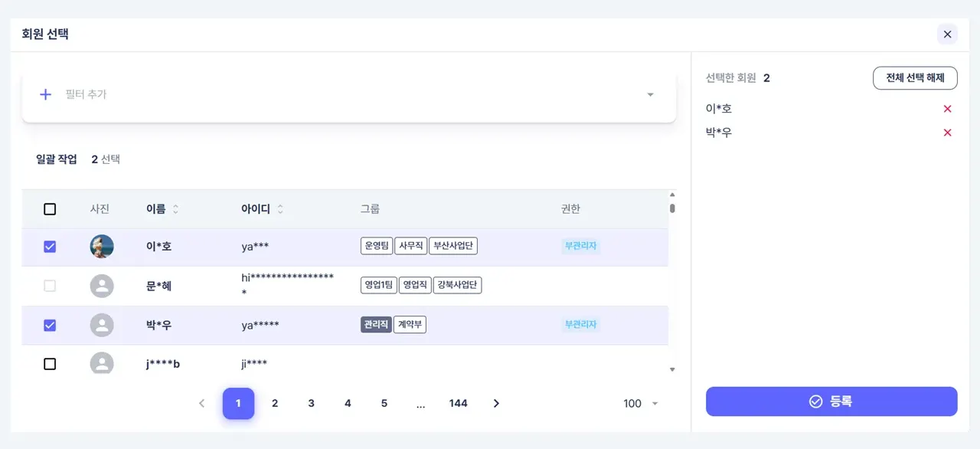Click the 등록 register button

831,401
